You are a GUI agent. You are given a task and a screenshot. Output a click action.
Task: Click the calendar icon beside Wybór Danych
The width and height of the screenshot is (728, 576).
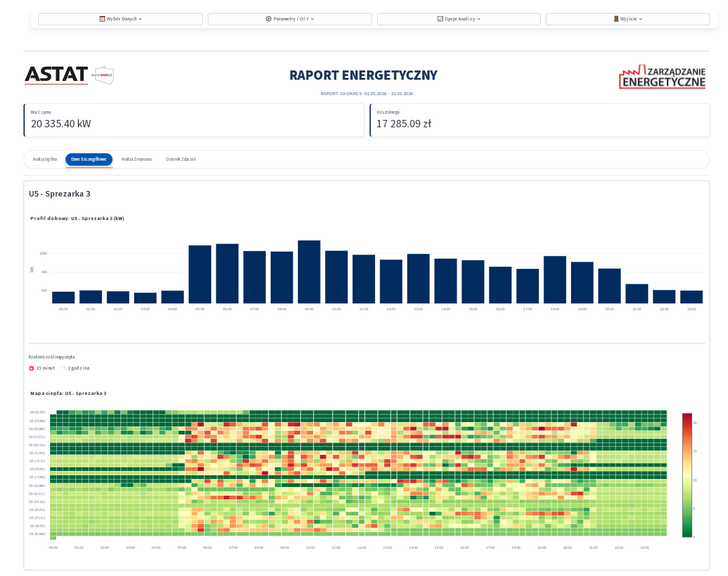coord(102,19)
